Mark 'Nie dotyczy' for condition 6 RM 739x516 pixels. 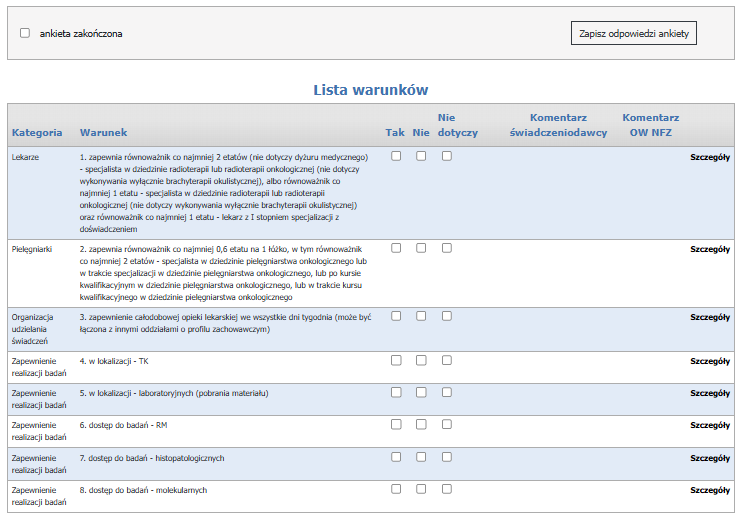tap(447, 424)
